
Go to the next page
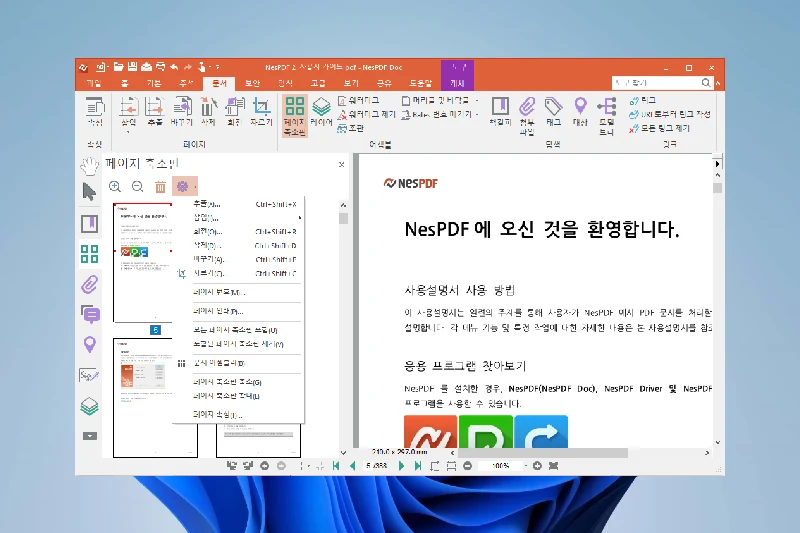401,466
